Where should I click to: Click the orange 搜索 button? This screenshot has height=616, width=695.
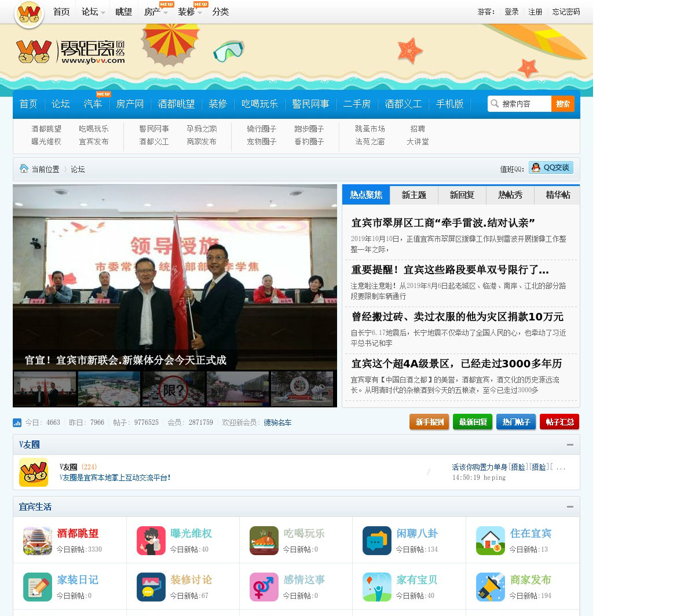coord(563,104)
